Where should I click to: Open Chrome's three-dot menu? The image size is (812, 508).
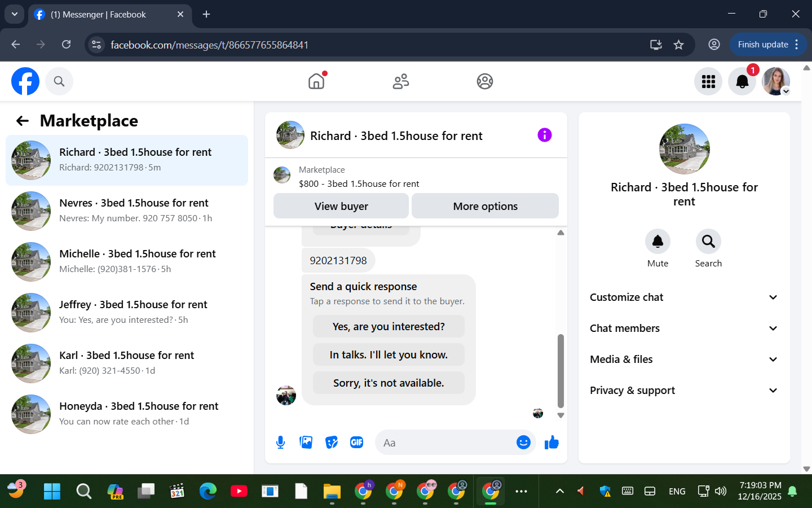click(x=797, y=45)
